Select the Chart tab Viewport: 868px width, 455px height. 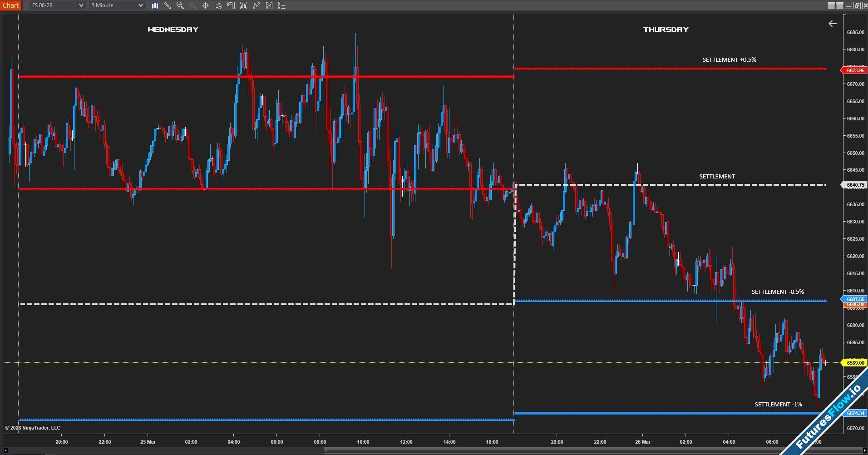point(10,5)
